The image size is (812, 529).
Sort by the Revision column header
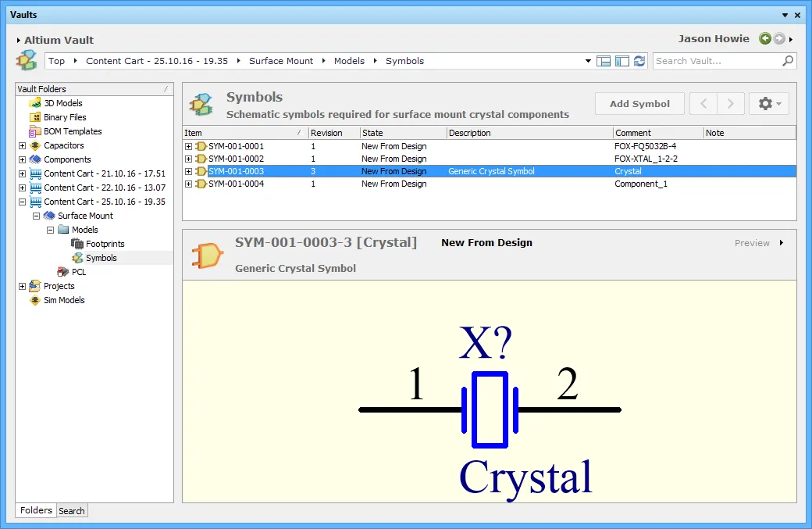coord(334,133)
